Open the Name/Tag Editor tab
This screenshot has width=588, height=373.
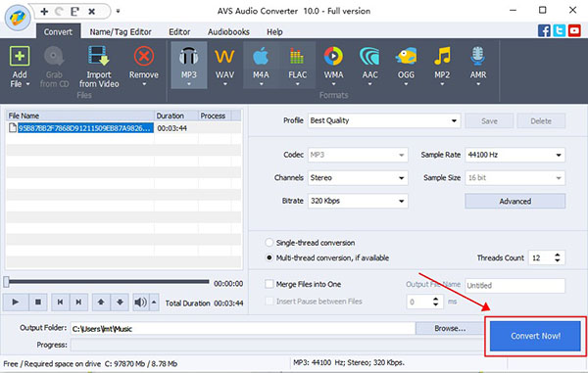point(121,32)
